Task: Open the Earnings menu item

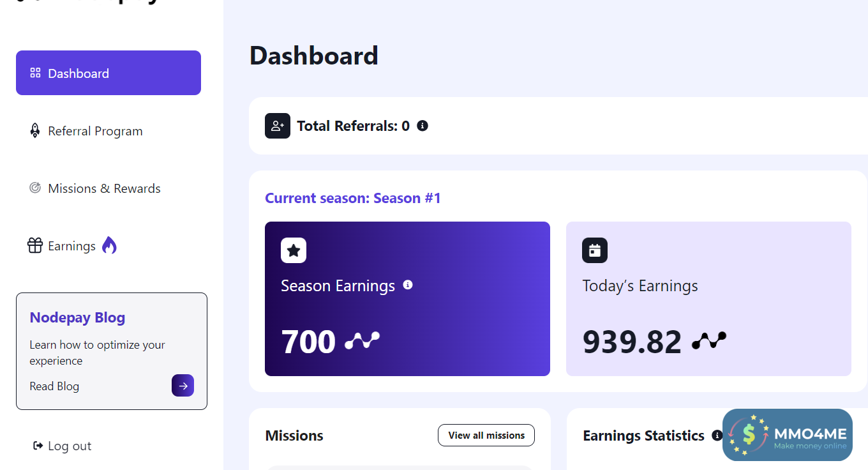Action: pos(71,246)
